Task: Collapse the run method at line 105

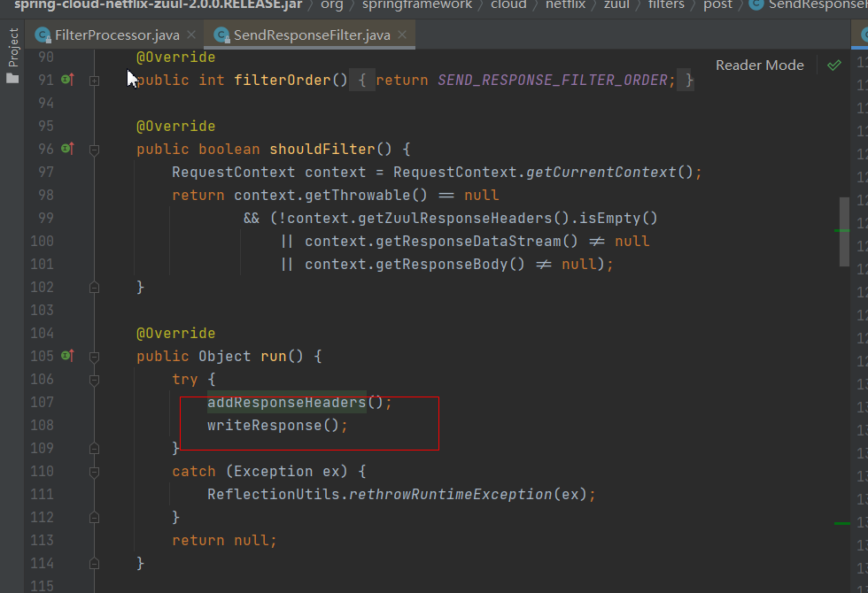Action: (95, 357)
